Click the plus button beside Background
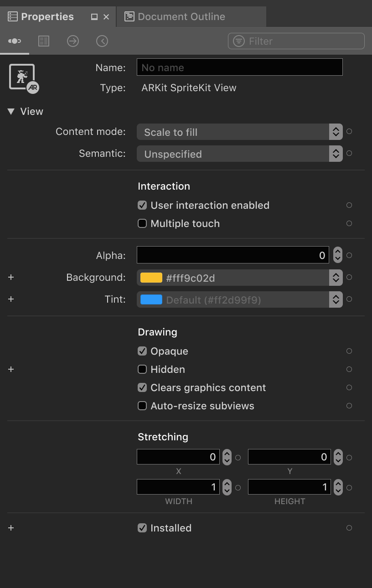This screenshot has height=588, width=372. [10, 277]
